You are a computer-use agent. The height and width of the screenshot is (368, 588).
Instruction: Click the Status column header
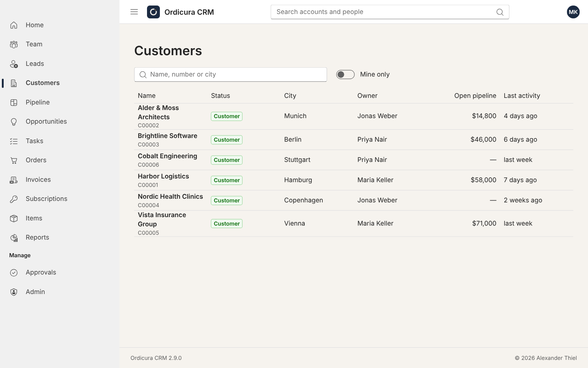pyautogui.click(x=220, y=96)
